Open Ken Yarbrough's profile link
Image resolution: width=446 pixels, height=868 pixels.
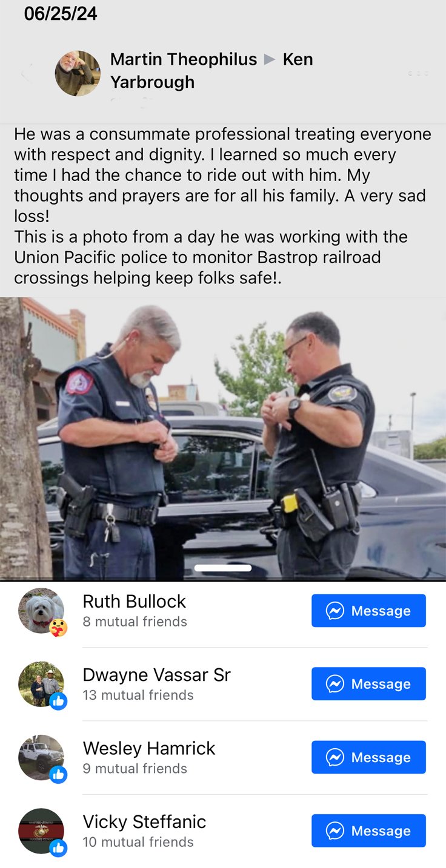tap(211, 71)
